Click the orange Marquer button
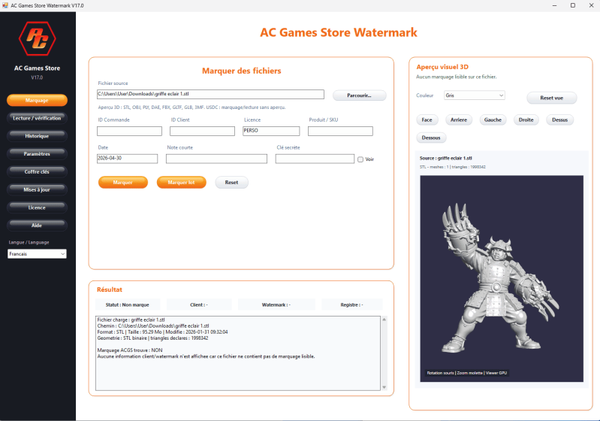This screenshot has height=421, width=600. pos(123,182)
